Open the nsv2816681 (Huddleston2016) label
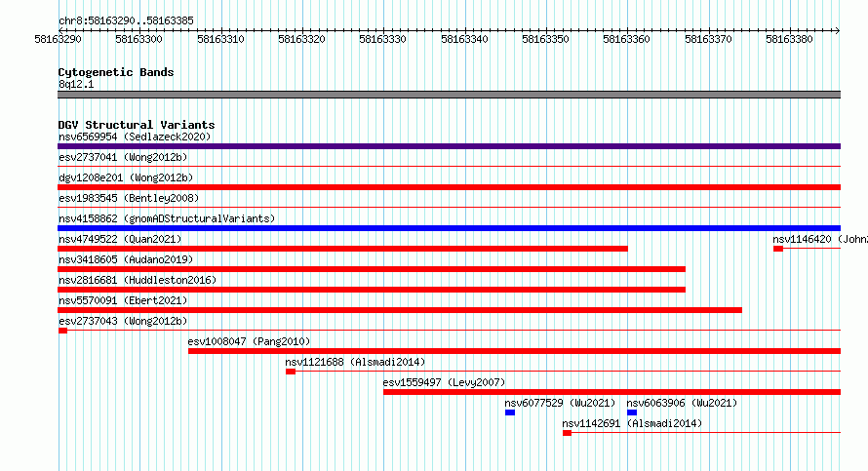The width and height of the screenshot is (868, 471). 138,280
